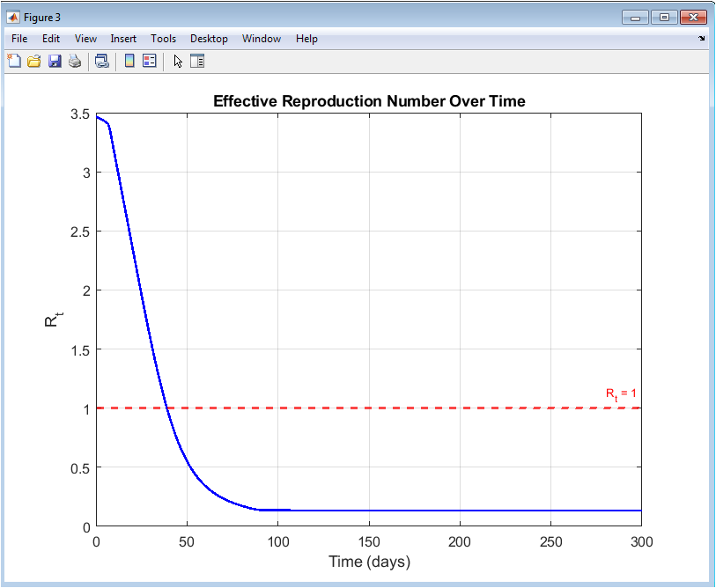Expand the Tools menu
The width and height of the screenshot is (716, 588).
click(163, 39)
